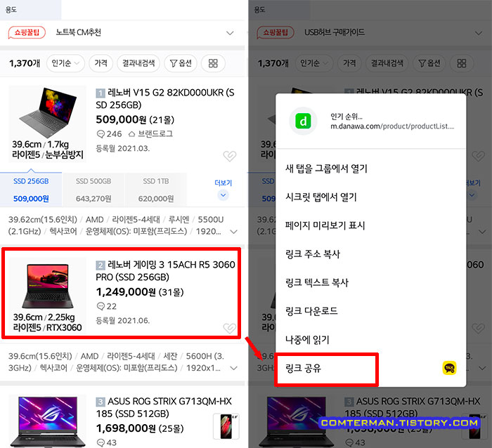Tap KakaoTalk share icon in menu
Viewport: 492px width, 448px height.
(x=449, y=368)
